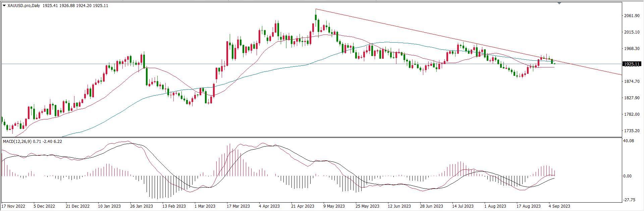This screenshot has height=211, width=644.
Task: Click the 1 Mar 2023 date label
Action: click(x=205, y=206)
